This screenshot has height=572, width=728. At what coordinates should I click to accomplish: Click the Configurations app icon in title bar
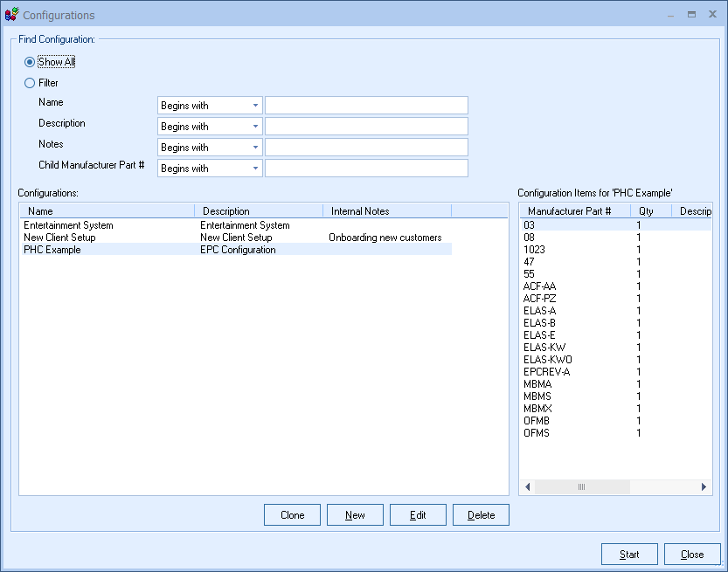click(12, 15)
